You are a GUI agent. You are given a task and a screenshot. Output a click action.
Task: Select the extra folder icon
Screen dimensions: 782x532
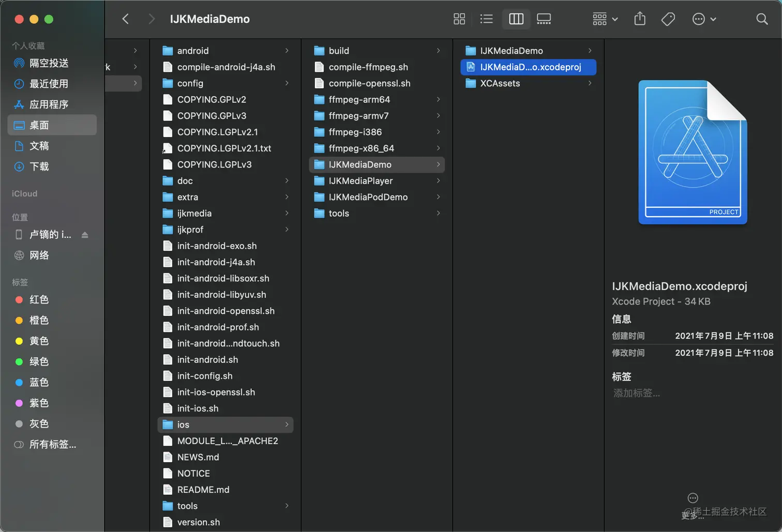pos(168,197)
